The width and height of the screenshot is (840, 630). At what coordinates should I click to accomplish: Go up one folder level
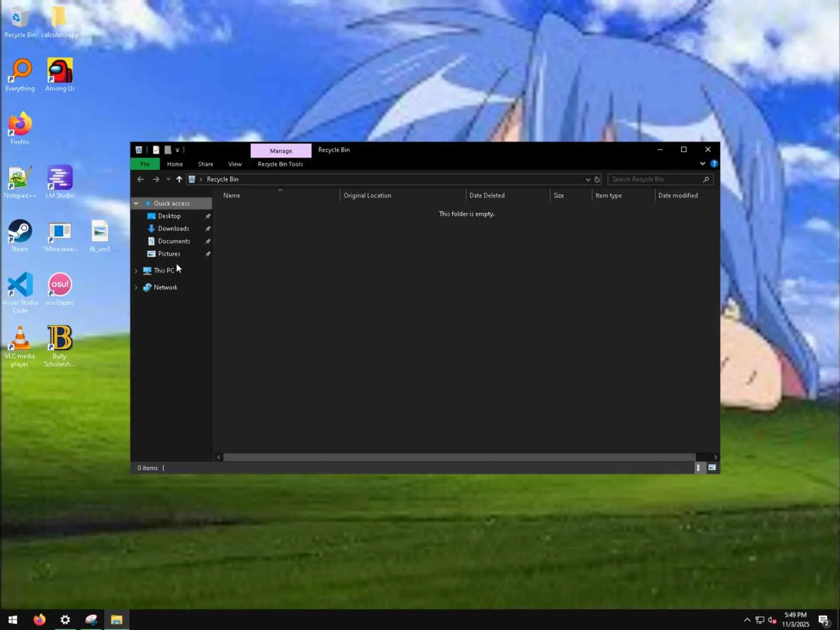click(x=179, y=180)
